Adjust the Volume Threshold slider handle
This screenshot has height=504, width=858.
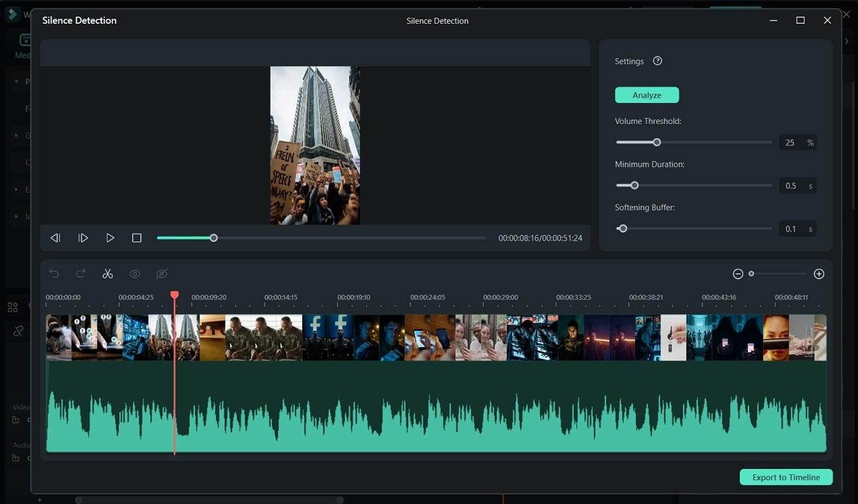pos(656,142)
